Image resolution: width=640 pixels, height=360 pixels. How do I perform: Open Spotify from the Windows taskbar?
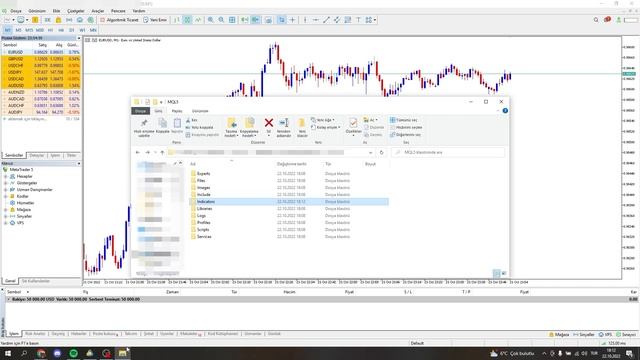coord(73,353)
